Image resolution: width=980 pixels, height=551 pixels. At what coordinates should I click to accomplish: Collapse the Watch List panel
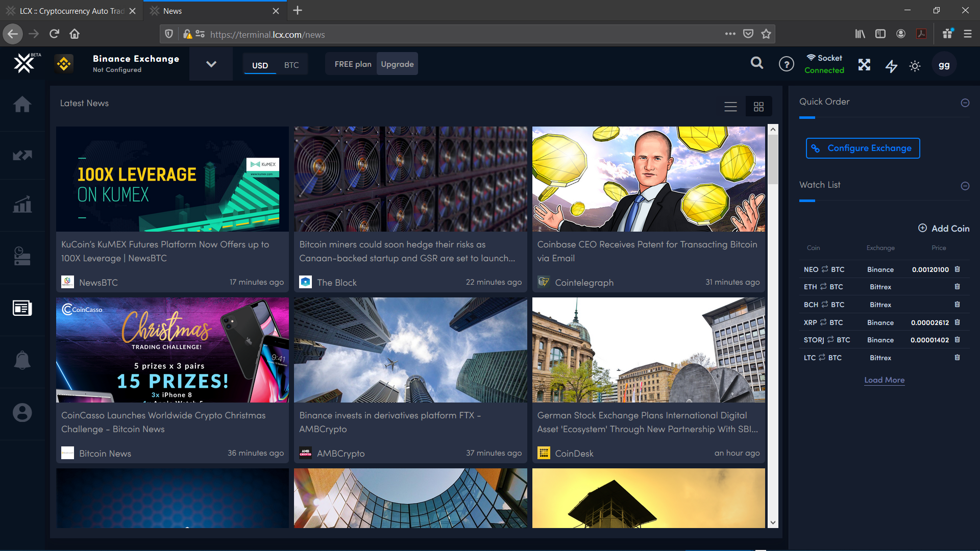pos(965,186)
